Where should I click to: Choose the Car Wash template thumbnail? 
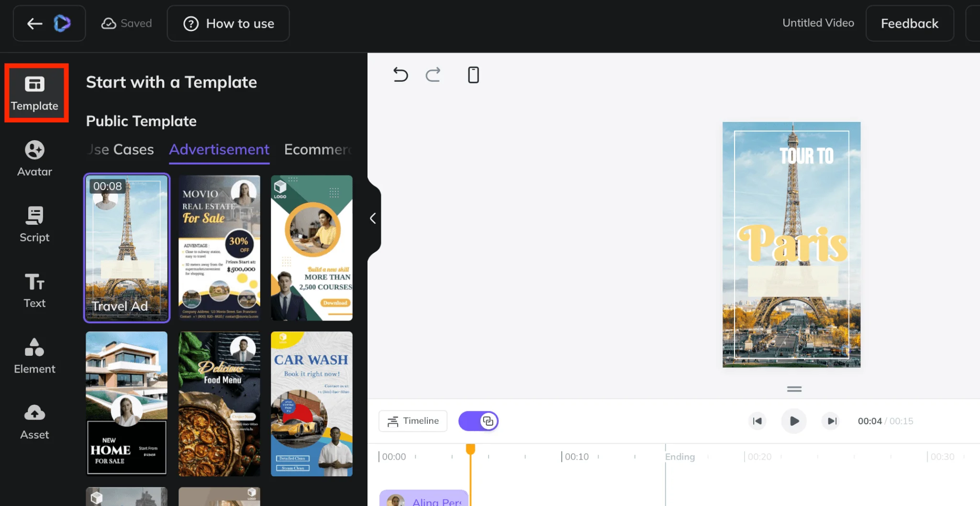click(312, 404)
